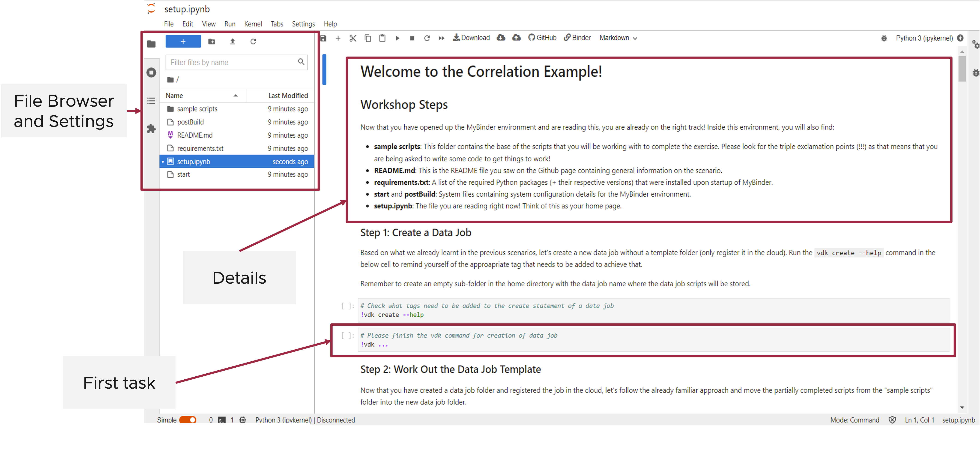Click the Download button
Screen dimensions: 980x459
point(471,38)
